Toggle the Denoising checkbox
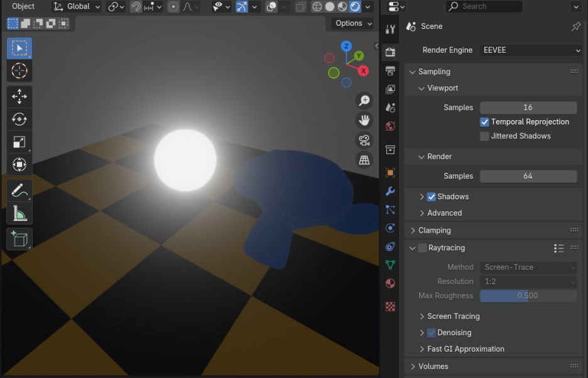The image size is (588, 378). click(431, 333)
